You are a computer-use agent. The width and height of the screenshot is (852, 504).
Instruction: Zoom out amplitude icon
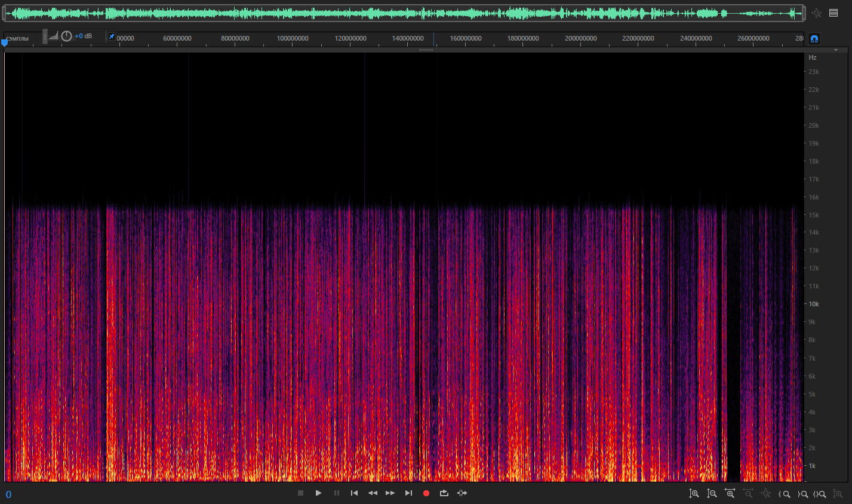[712, 494]
